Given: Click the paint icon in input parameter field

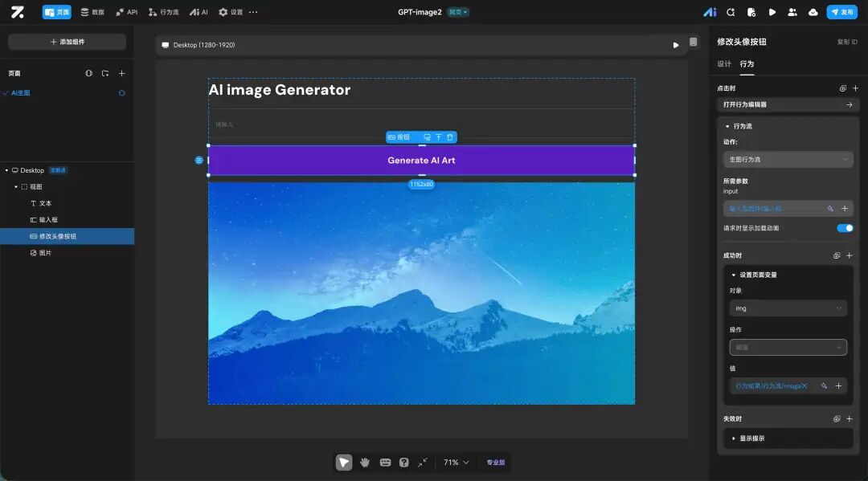Looking at the screenshot, I should [x=829, y=209].
